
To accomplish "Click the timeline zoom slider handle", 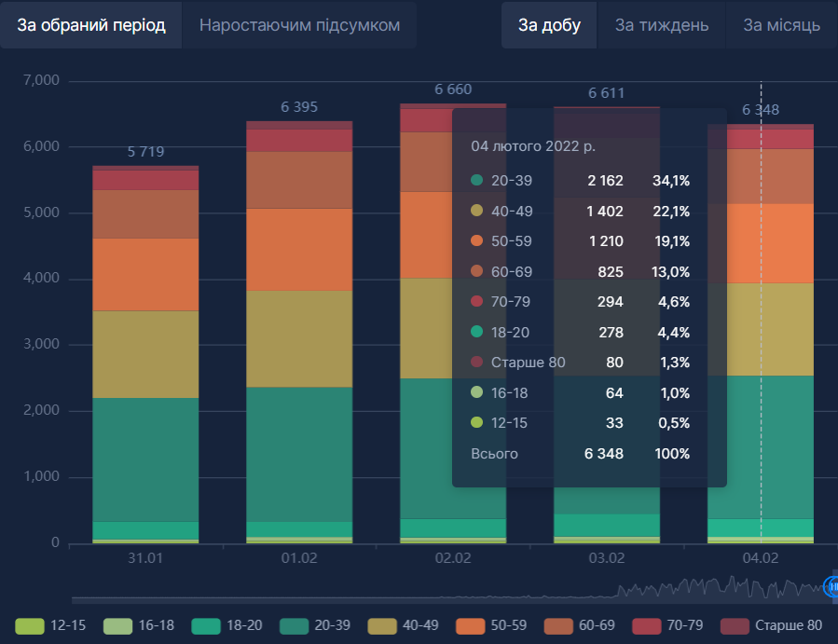I will (x=831, y=586).
